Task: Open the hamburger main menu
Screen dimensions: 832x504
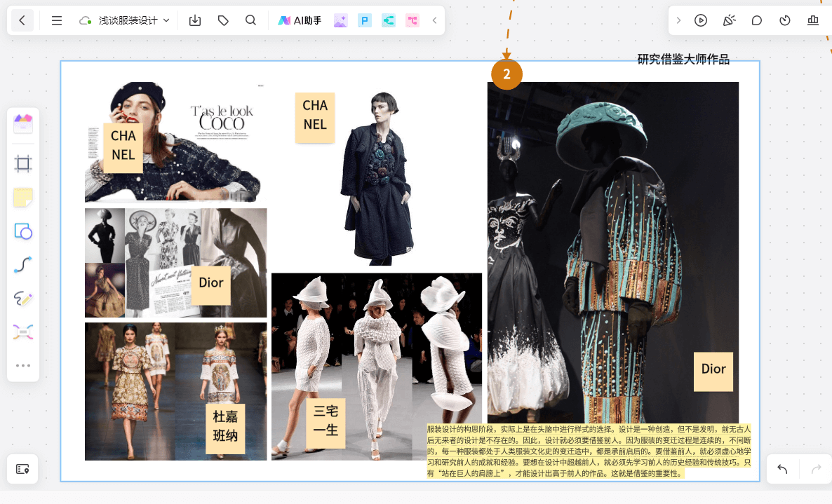Action: click(x=57, y=20)
